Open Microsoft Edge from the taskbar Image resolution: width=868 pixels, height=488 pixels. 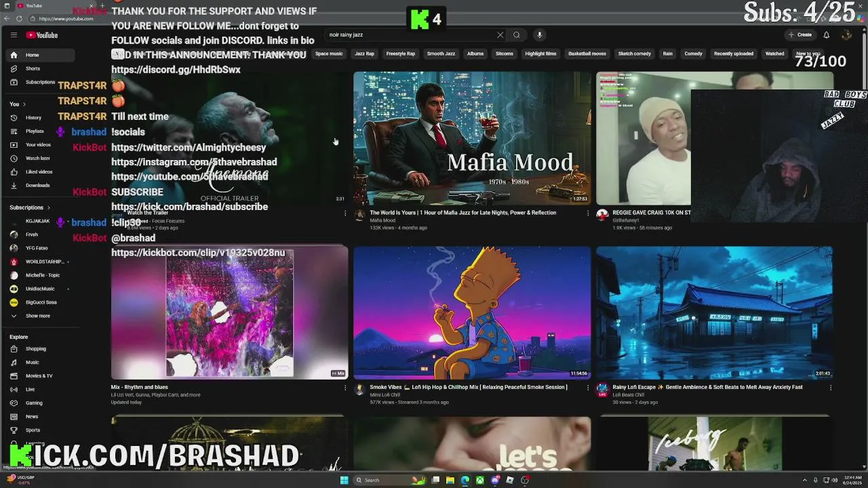tap(465, 481)
